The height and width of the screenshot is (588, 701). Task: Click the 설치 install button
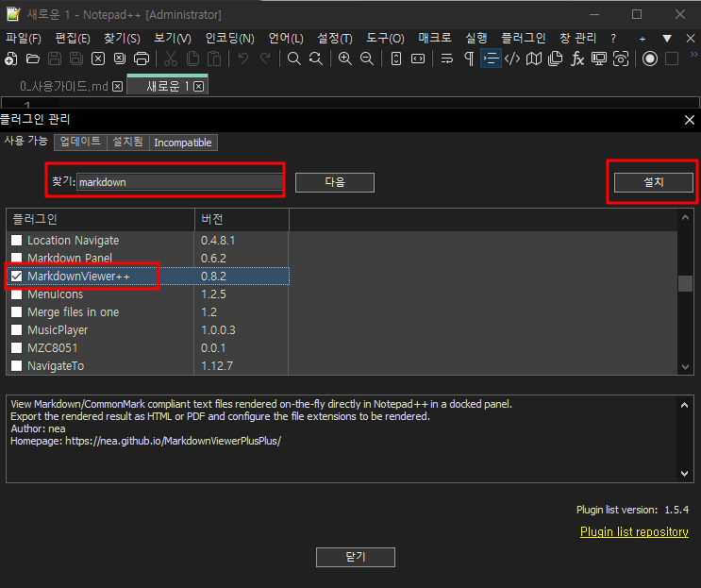654,182
